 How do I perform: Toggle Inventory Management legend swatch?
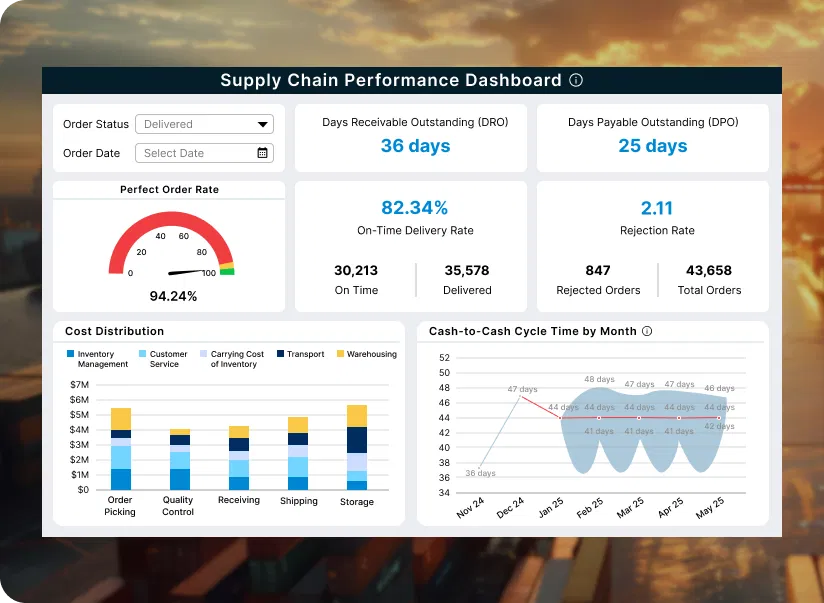coord(70,354)
